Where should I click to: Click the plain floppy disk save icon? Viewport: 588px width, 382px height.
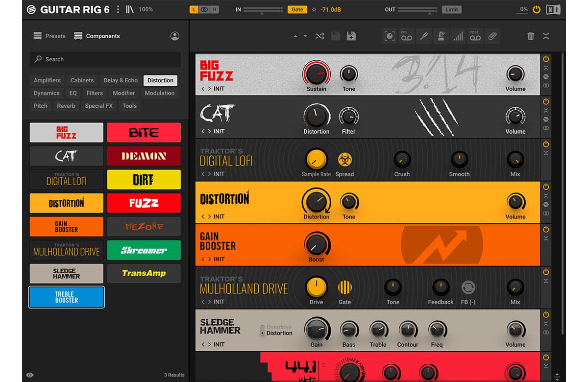(336, 36)
